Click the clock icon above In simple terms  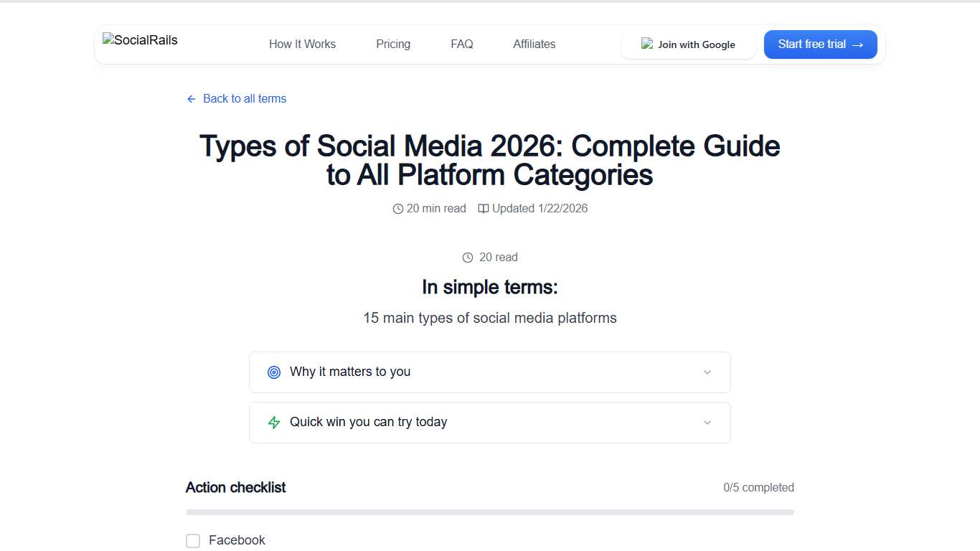tap(468, 257)
